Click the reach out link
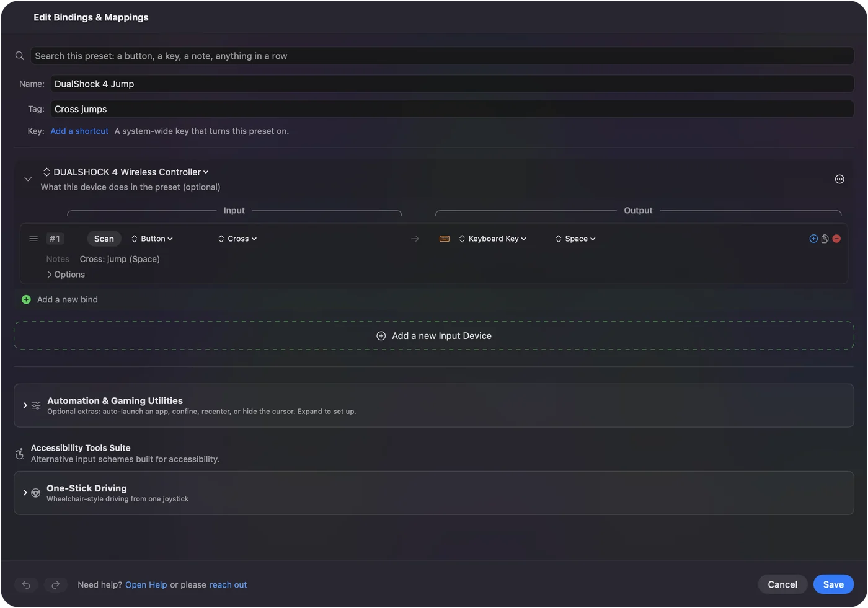The image size is (868, 608). click(228, 584)
